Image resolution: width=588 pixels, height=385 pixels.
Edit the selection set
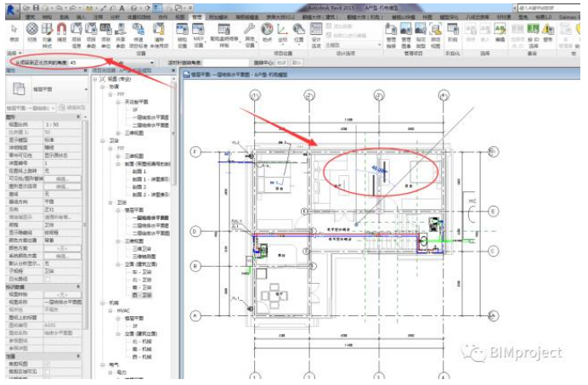coord(500,32)
